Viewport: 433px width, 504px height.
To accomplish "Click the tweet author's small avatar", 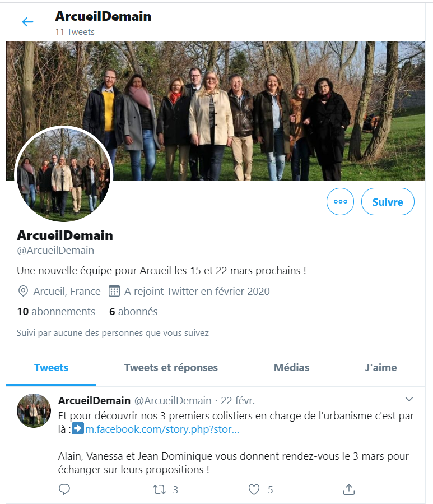I will point(34,410).
